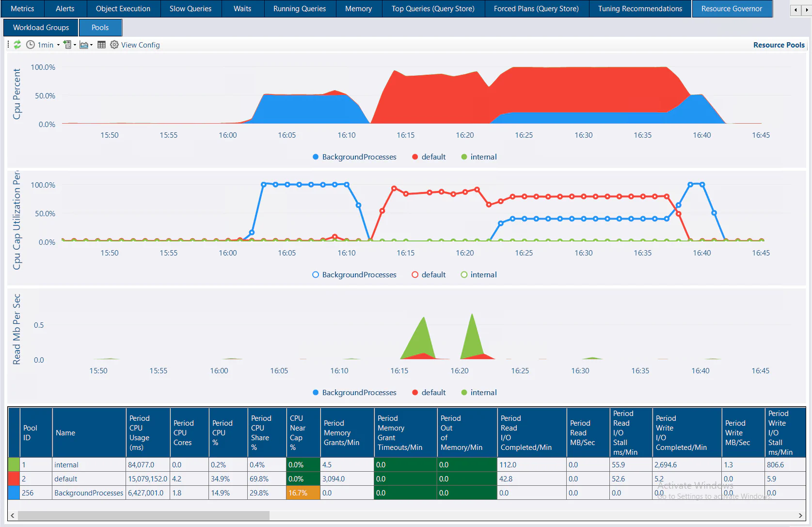812x527 pixels.
Task: Toggle default series in Cpu Cap Utilization legend
Action: (429, 275)
